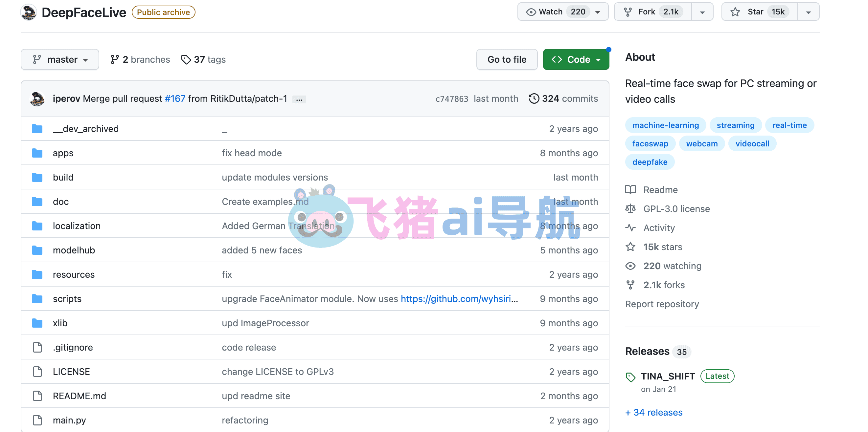This screenshot has width=868, height=432.
Task: Click the star icon on Star button
Action: (735, 12)
